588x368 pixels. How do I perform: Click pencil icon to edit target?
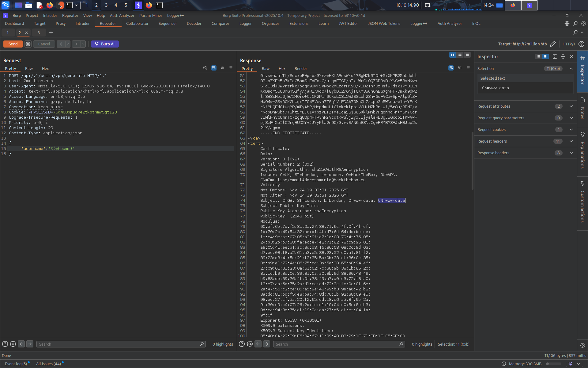pyautogui.click(x=553, y=44)
